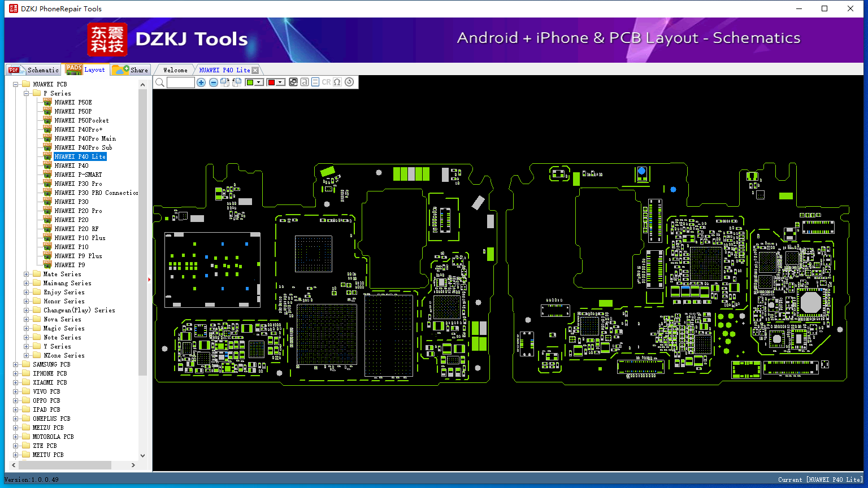
Task: Click the folder icon beside VIVO PCB
Action: click(x=26, y=391)
